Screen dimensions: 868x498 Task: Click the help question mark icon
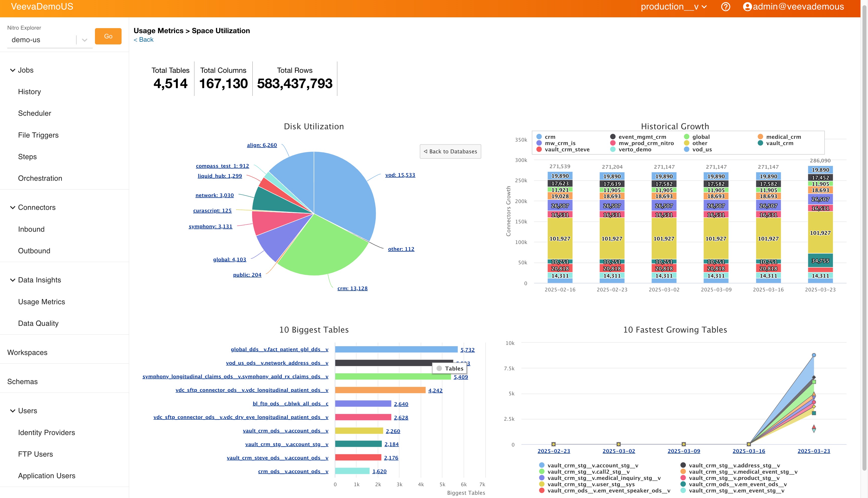click(x=725, y=7)
